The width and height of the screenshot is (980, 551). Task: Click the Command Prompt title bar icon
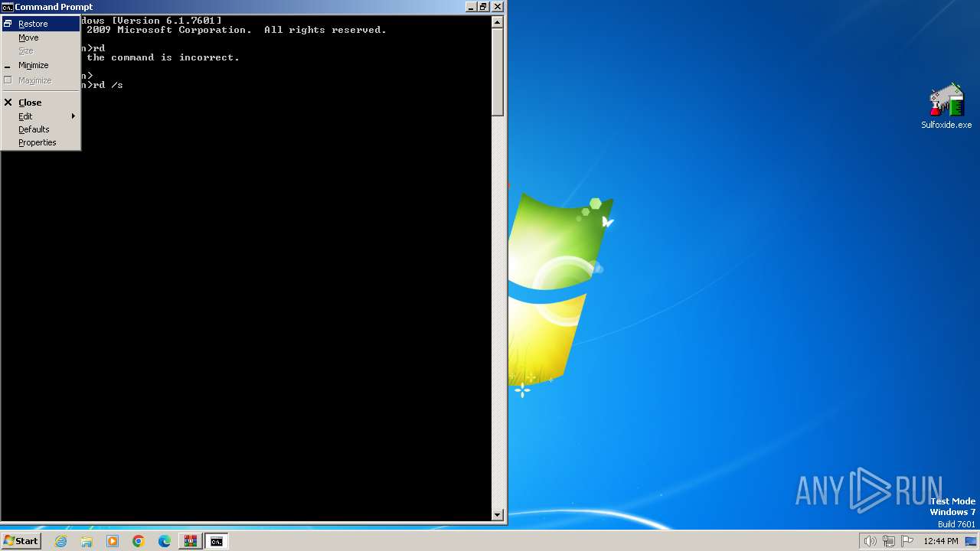[x=8, y=7]
